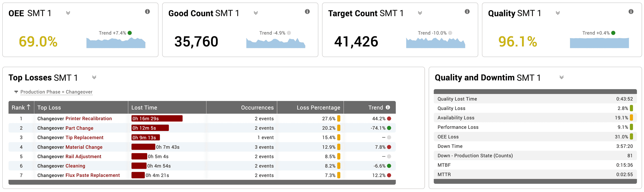This screenshot has height=192, width=644.
Task: Click the Production Phase = Changeover filter link
Action: coord(56,92)
